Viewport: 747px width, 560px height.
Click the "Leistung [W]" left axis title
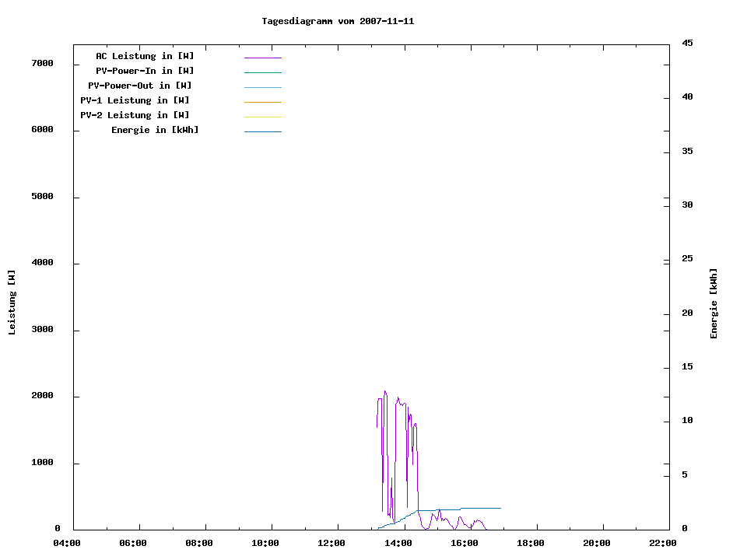pyautogui.click(x=12, y=303)
